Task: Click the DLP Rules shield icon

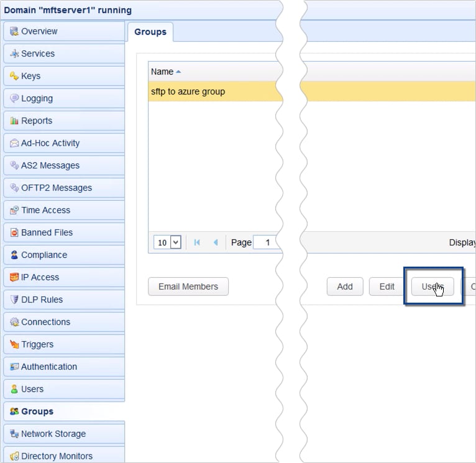Action: pyautogui.click(x=14, y=300)
